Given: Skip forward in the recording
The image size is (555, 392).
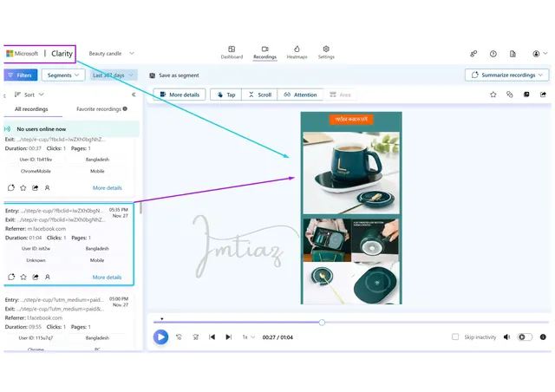Looking at the screenshot, I should point(195,336).
